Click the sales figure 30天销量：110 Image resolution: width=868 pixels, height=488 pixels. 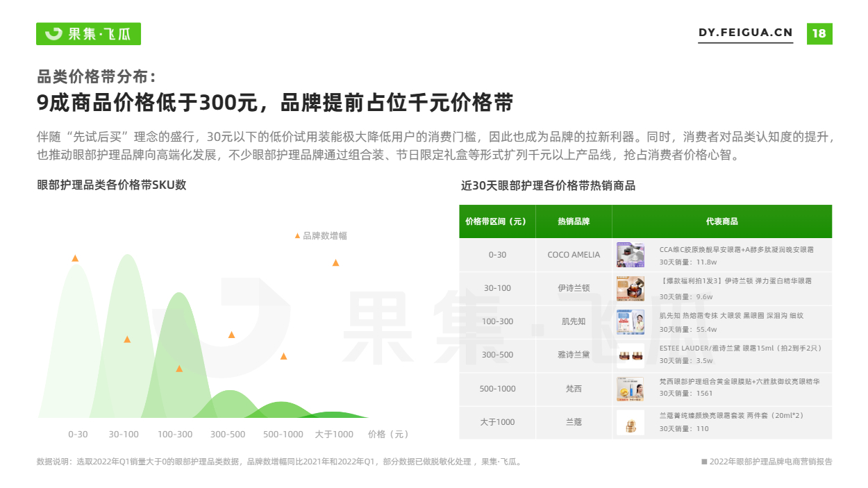pyautogui.click(x=684, y=428)
